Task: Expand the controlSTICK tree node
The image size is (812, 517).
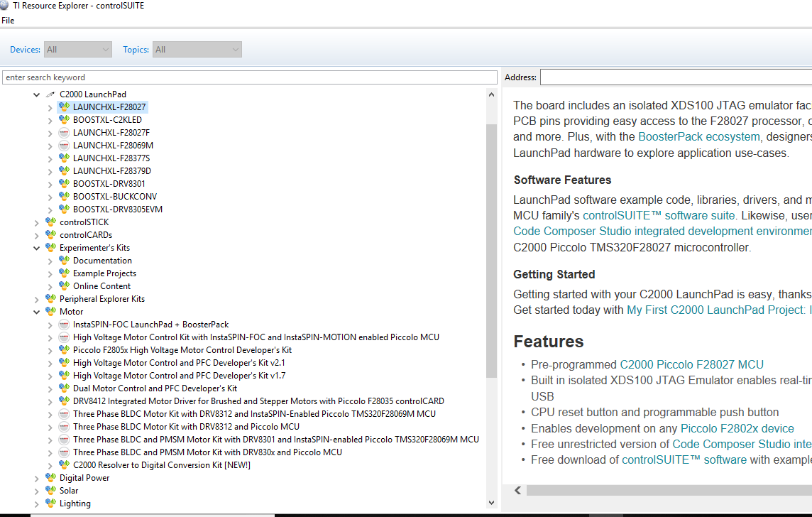Action: click(x=36, y=223)
